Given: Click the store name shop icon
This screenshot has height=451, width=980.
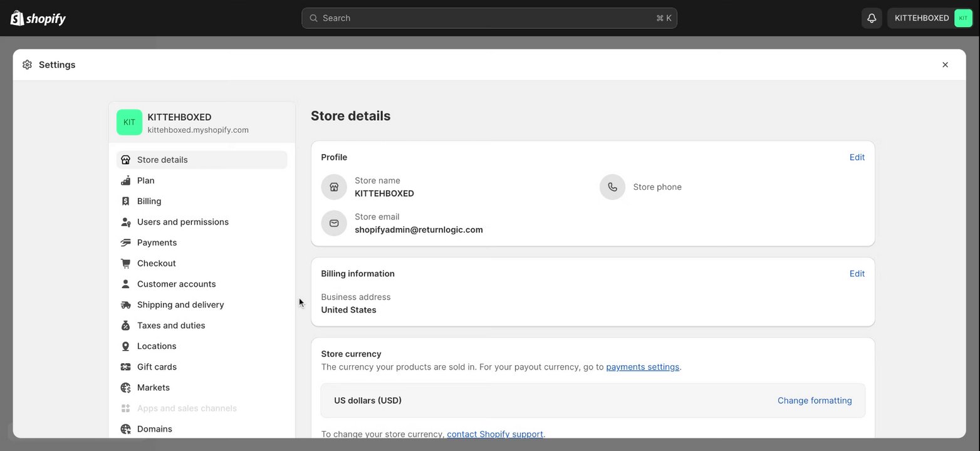Looking at the screenshot, I should (334, 187).
